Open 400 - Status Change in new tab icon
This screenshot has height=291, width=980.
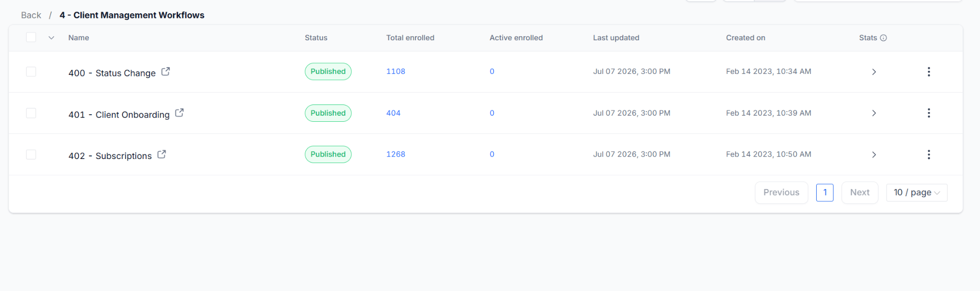(165, 72)
